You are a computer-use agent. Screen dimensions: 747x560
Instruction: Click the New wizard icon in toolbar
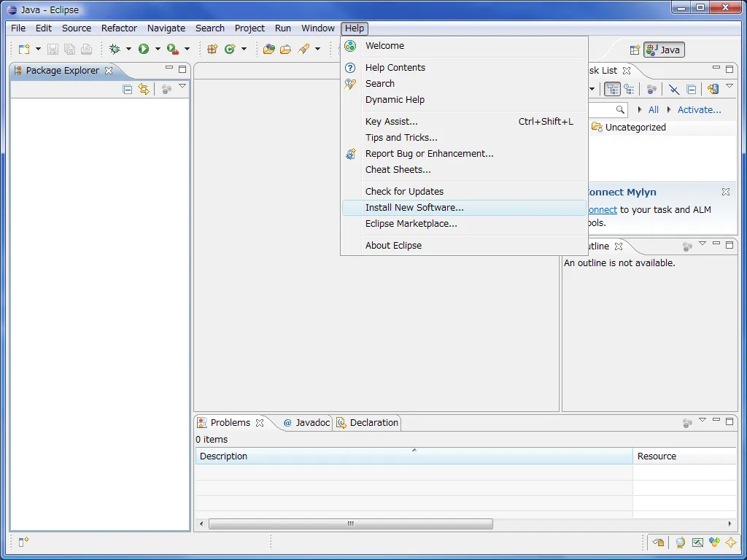[24, 49]
